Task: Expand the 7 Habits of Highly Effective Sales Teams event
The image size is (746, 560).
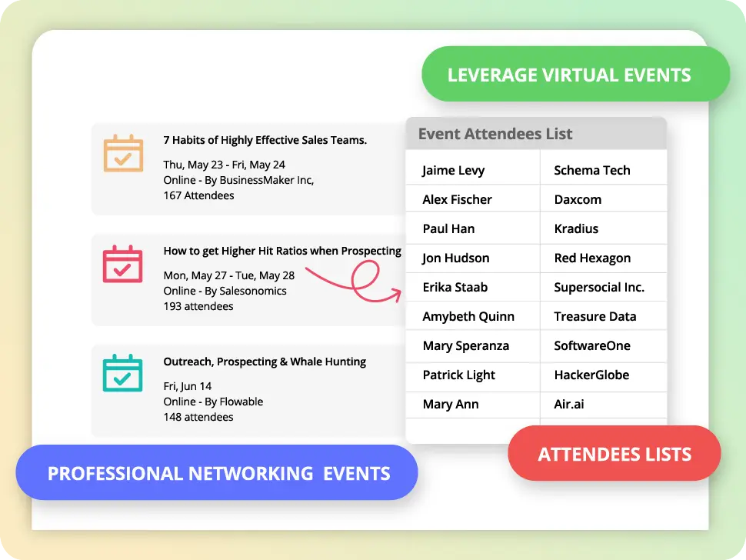Action: coord(246,166)
